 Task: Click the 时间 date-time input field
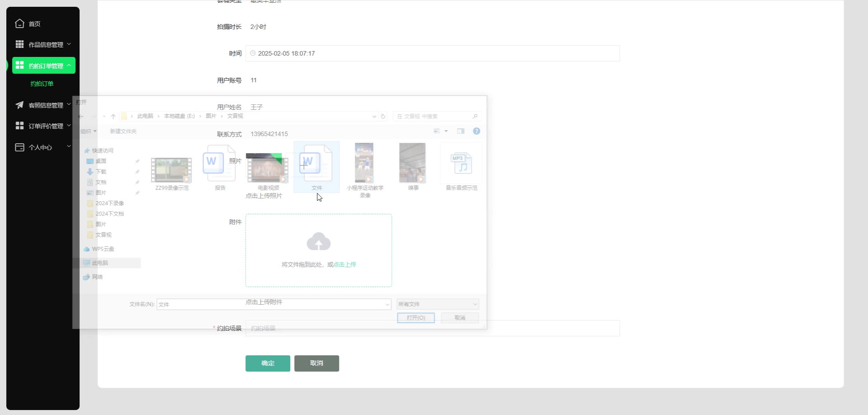[433, 53]
